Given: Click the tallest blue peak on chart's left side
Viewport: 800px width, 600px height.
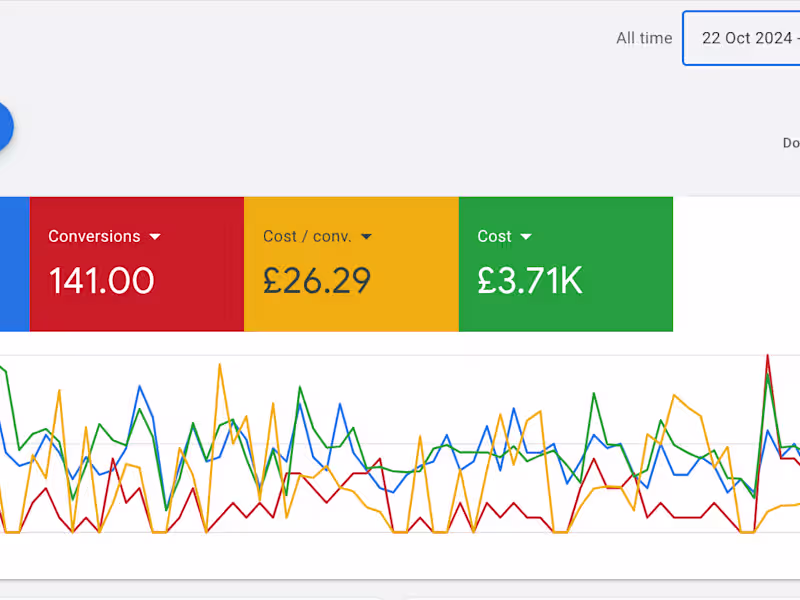Looking at the screenshot, I should click(x=139, y=384).
